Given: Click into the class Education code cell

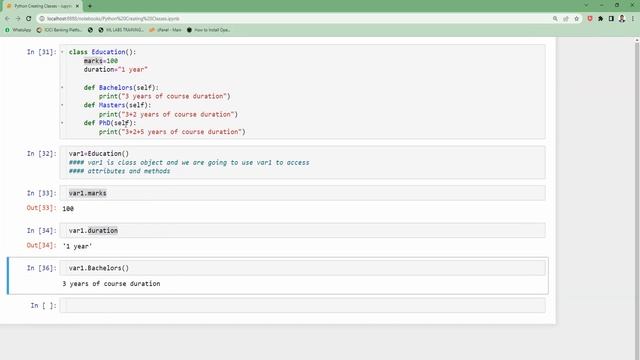Looking at the screenshot, I should tap(302, 92).
